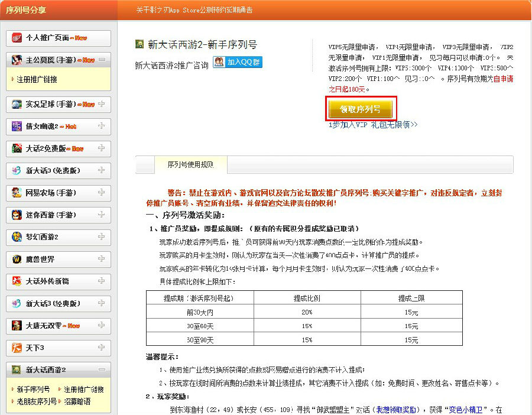Viewport: 532px width, 415px height.
Task: Click the 60至90天 table cell
Action: point(200,340)
